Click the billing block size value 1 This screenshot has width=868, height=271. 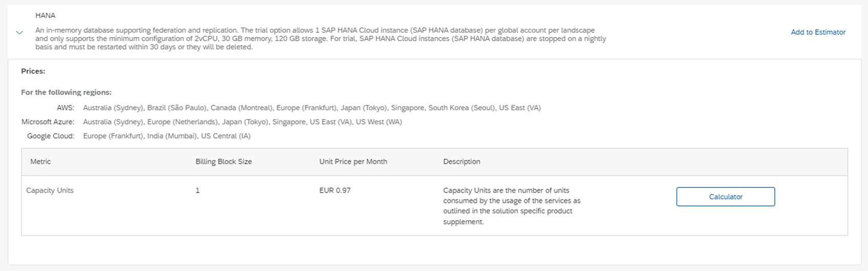pyautogui.click(x=197, y=190)
